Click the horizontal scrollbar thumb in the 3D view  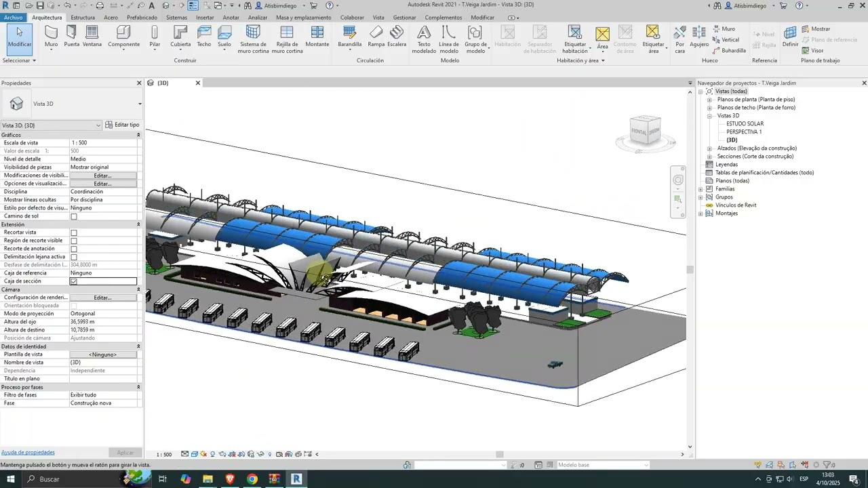(500, 454)
